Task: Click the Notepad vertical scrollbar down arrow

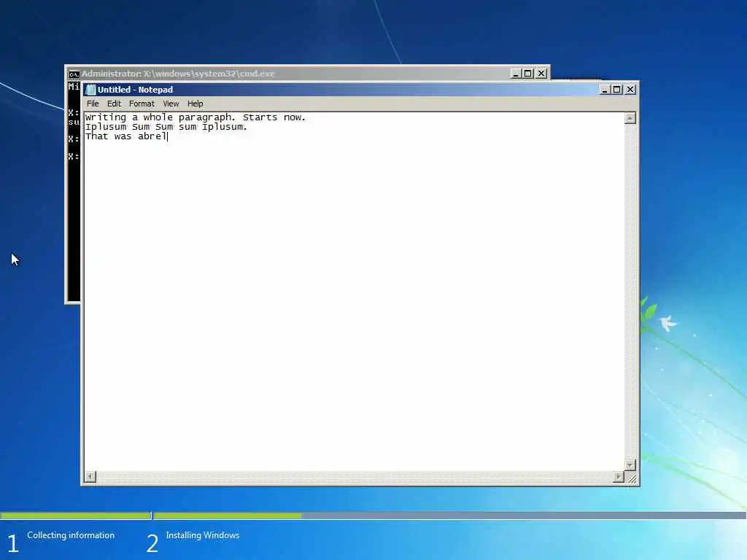Action: point(630,464)
